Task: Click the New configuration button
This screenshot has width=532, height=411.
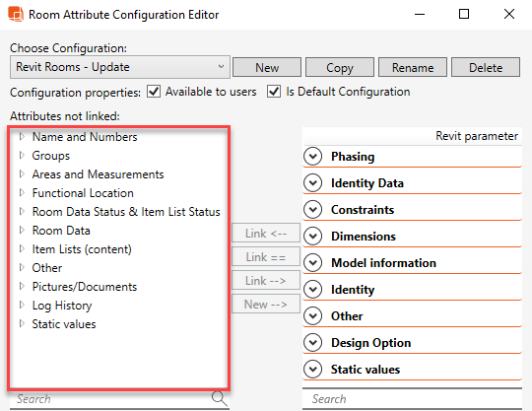Action: (x=267, y=67)
